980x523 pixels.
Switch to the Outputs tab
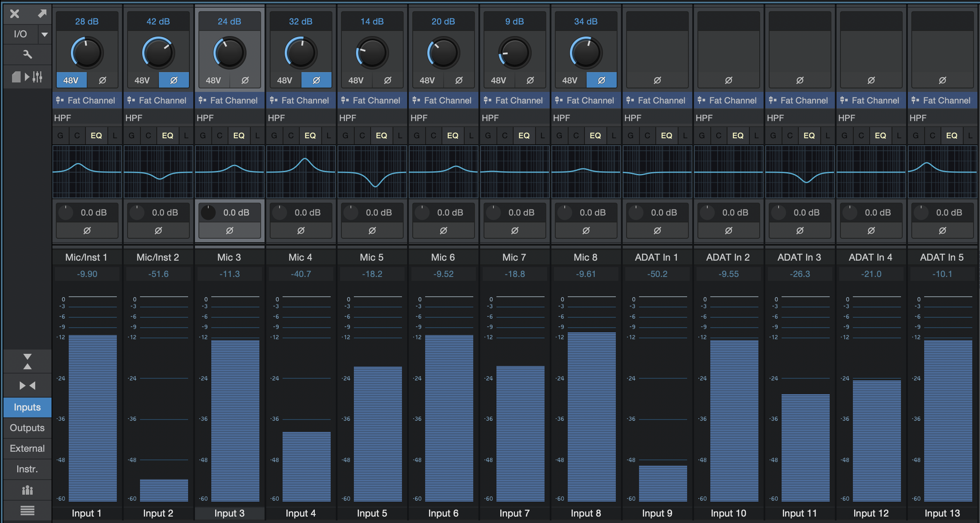pos(27,428)
